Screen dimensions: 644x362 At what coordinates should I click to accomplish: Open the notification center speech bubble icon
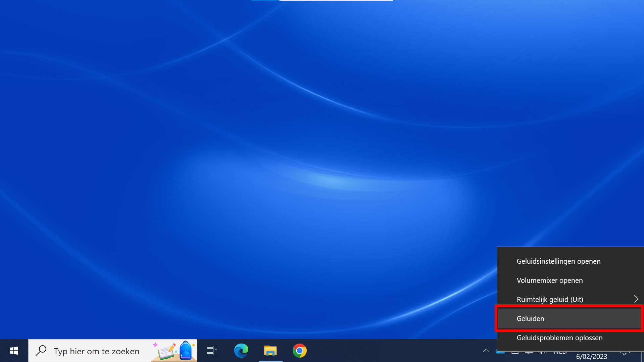(x=625, y=353)
